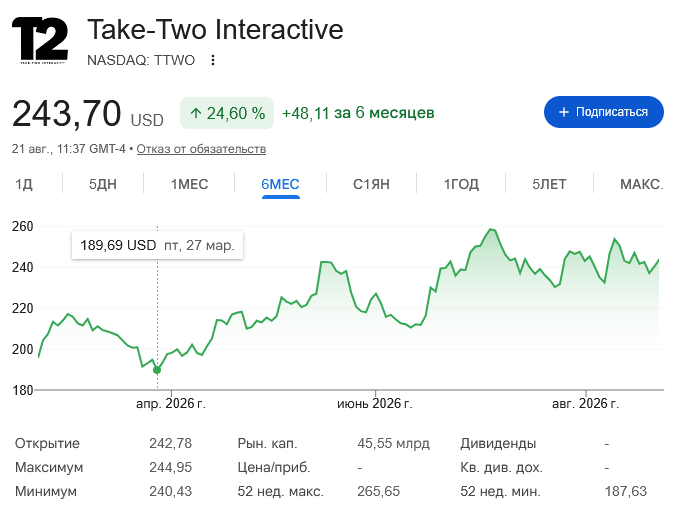Screen dimensions: 677x515
Task: Click the Подписаться follow button
Action: (604, 112)
